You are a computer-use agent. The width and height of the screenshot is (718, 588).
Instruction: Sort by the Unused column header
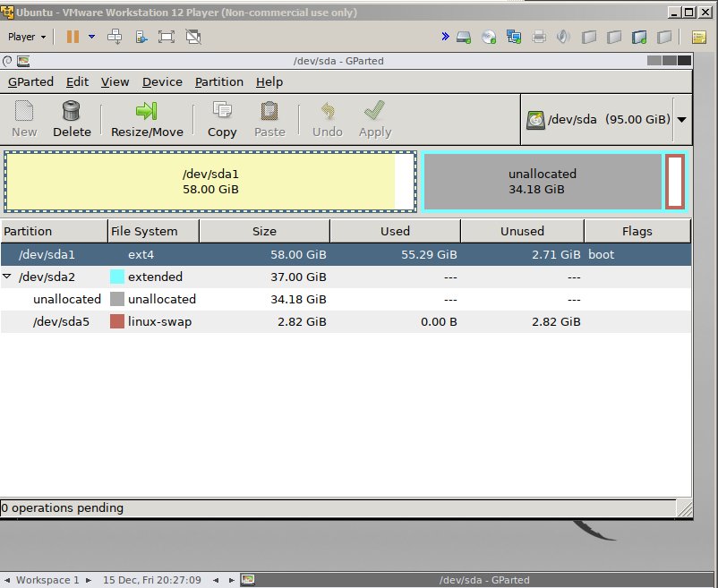coord(523,231)
